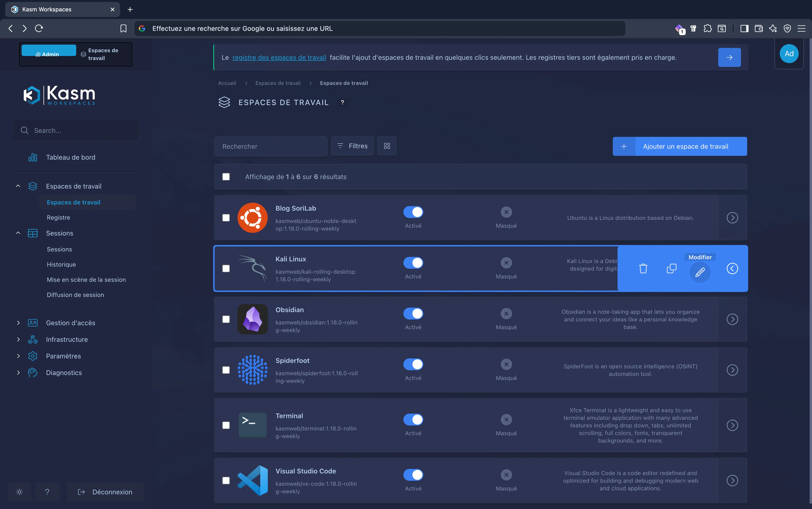Switch to grid view next to Filtres
Image resolution: width=812 pixels, height=509 pixels.
[387, 146]
